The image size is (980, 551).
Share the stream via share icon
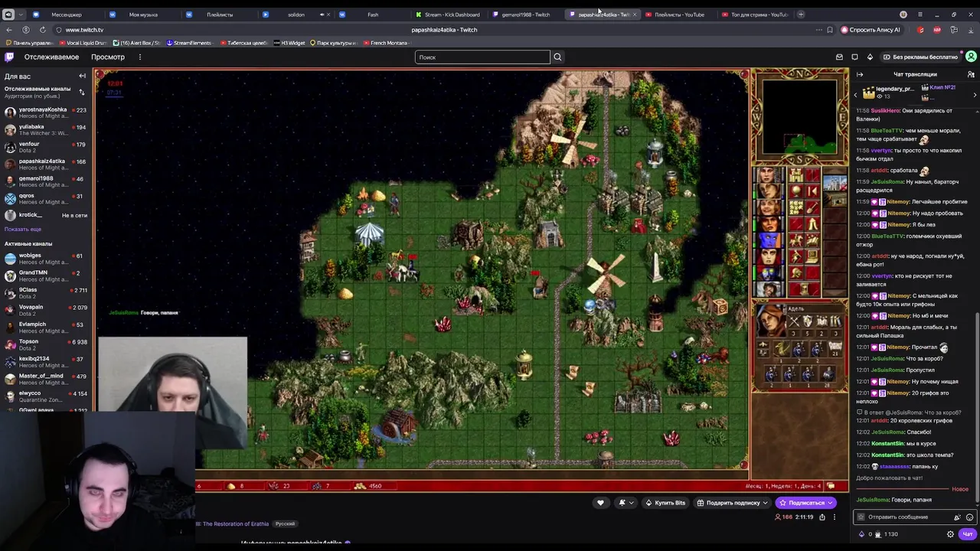click(x=822, y=517)
